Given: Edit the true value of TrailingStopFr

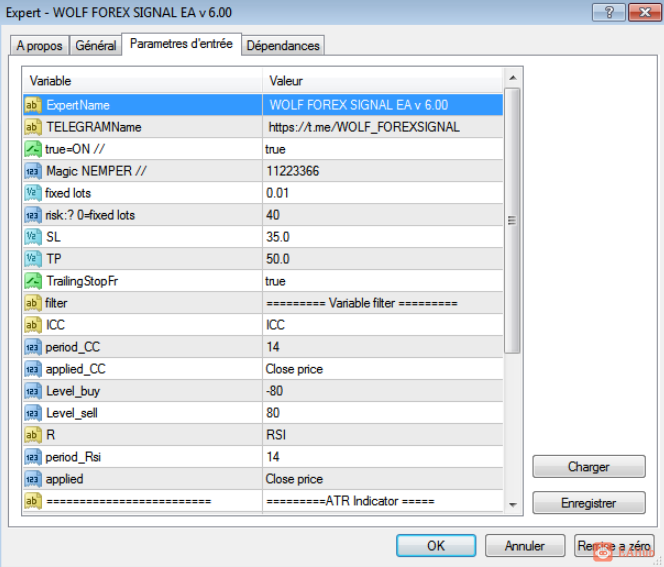Looking at the screenshot, I should click(x=383, y=281).
